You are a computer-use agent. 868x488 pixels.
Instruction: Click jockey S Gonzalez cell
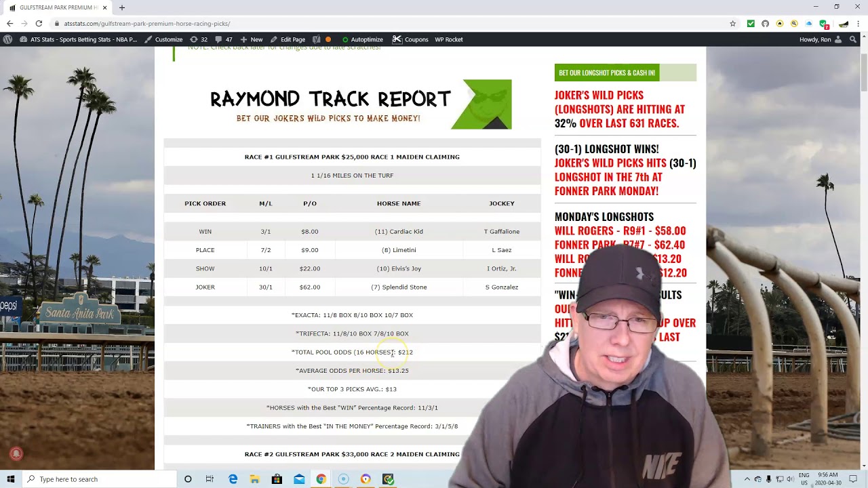[x=502, y=287]
